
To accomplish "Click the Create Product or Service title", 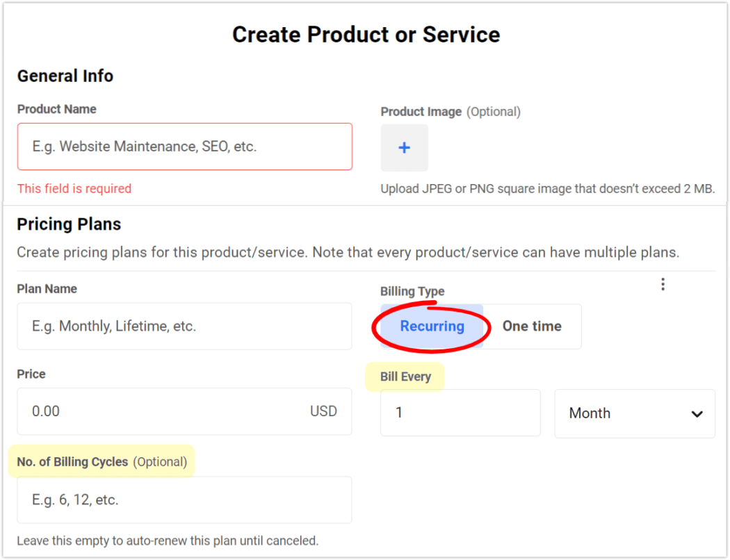I will click(x=366, y=34).
